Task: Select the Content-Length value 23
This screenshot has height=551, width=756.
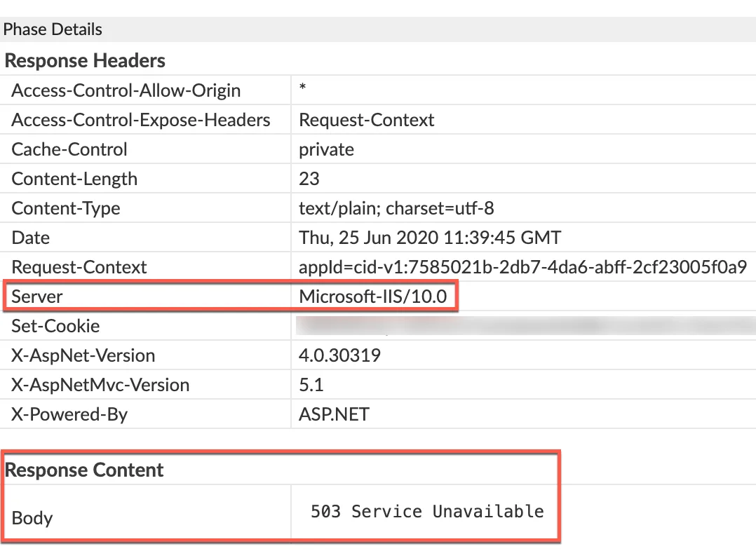Action: 309,179
